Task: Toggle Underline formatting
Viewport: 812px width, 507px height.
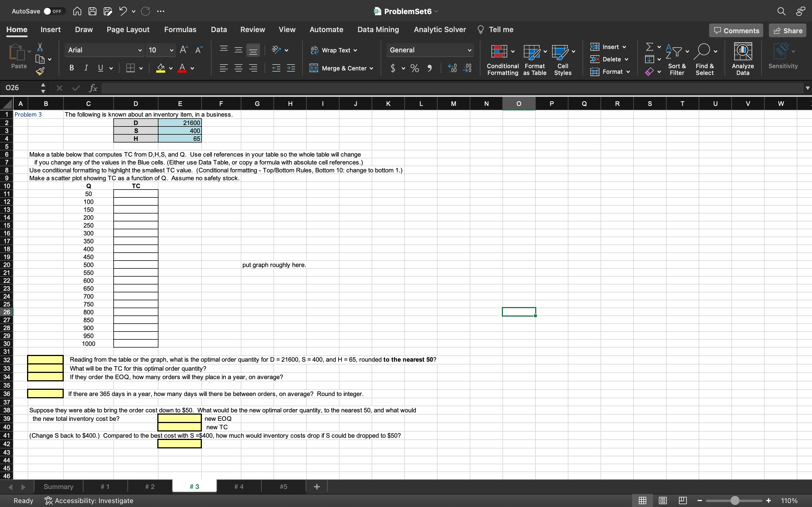Action: click(100, 68)
